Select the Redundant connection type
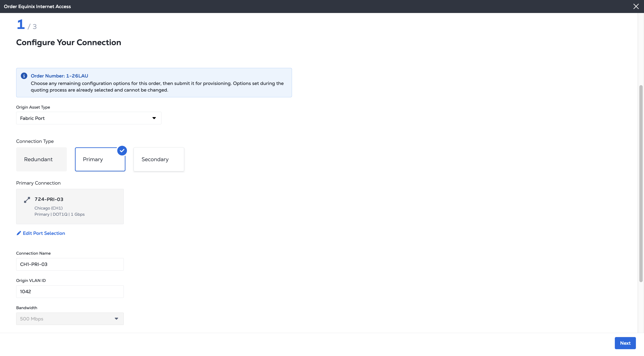The height and width of the screenshot is (356, 644). 42,159
